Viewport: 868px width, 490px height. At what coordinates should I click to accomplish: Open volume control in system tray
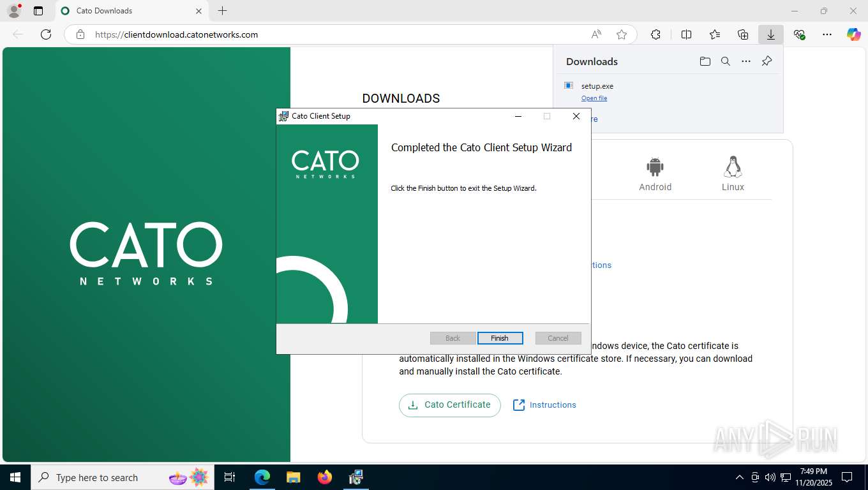click(770, 477)
